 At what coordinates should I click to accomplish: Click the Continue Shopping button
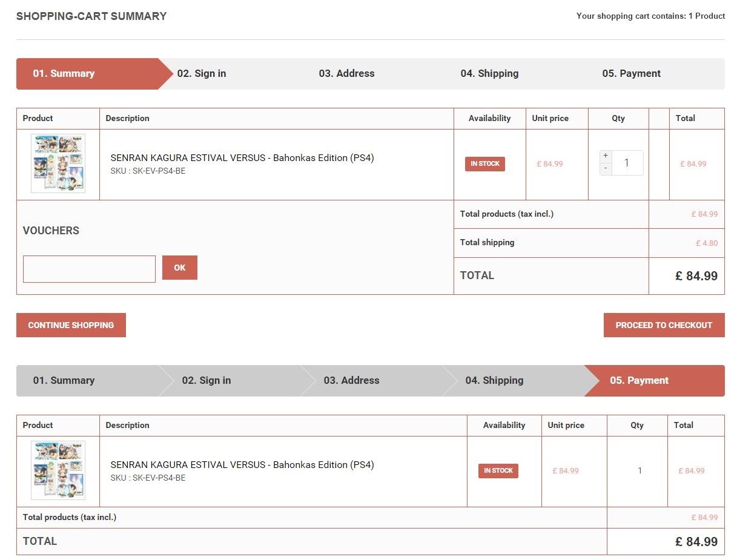coord(71,325)
